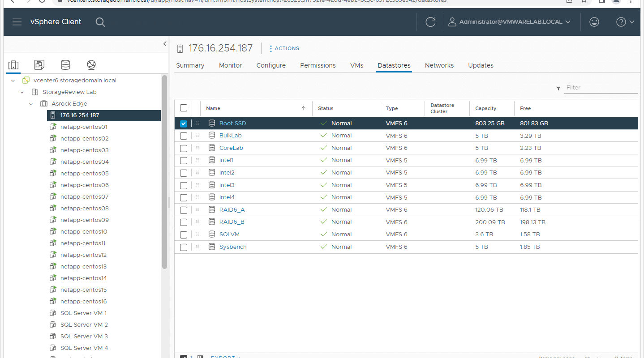Click the SQL Server VM 2 icon
The image size is (644, 358).
pyautogui.click(x=53, y=325)
